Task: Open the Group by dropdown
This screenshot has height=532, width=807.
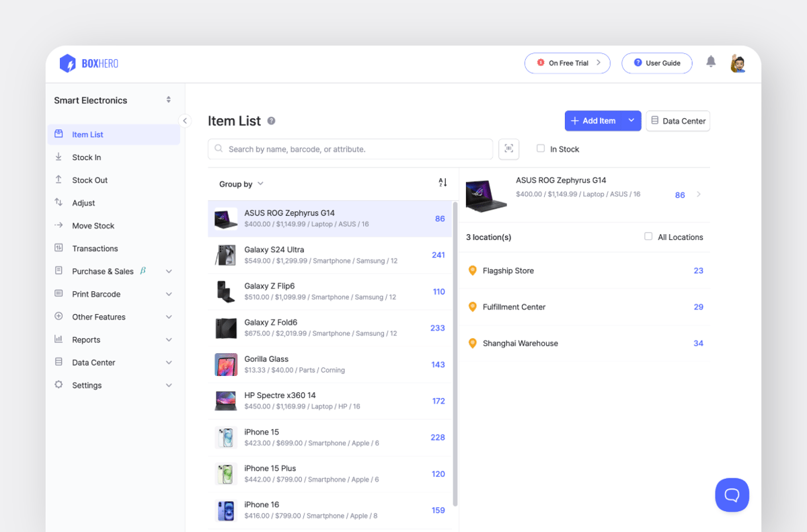Action: pyautogui.click(x=241, y=183)
